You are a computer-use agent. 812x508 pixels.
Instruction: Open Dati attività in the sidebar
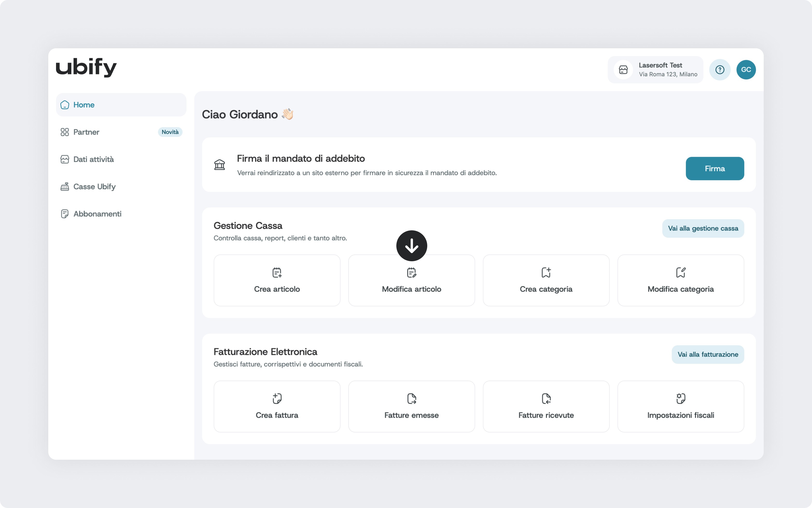pyautogui.click(x=93, y=159)
